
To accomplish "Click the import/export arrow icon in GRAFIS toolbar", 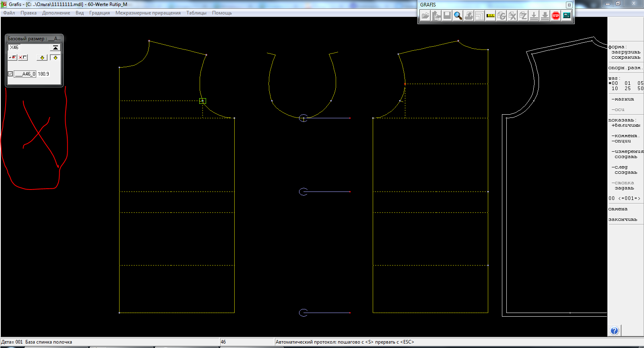I will (x=436, y=16).
